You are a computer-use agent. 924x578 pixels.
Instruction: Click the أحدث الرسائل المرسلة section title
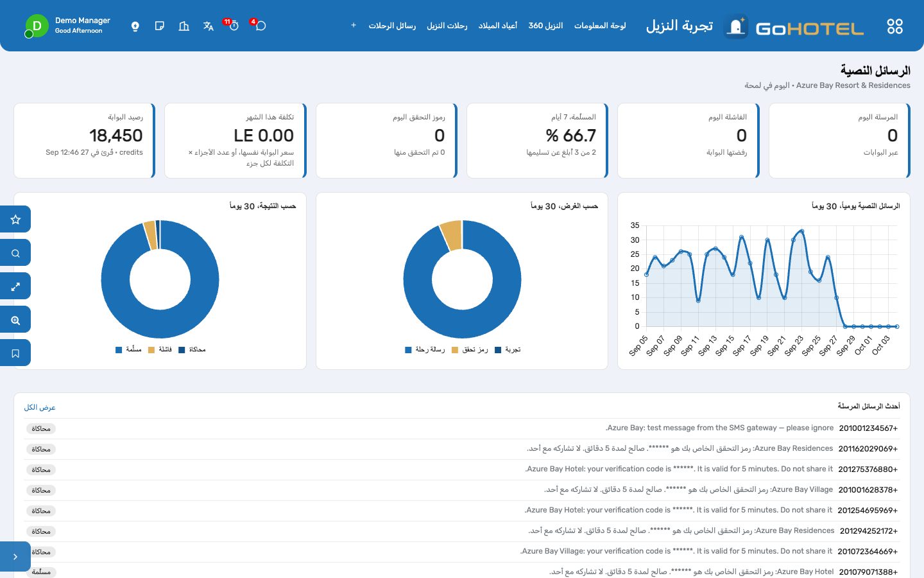click(869, 406)
